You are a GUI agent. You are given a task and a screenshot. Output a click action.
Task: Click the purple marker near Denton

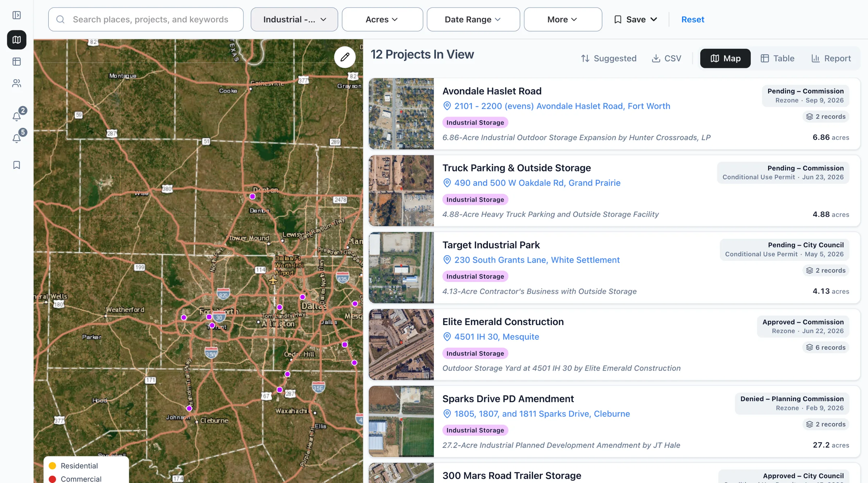252,196
